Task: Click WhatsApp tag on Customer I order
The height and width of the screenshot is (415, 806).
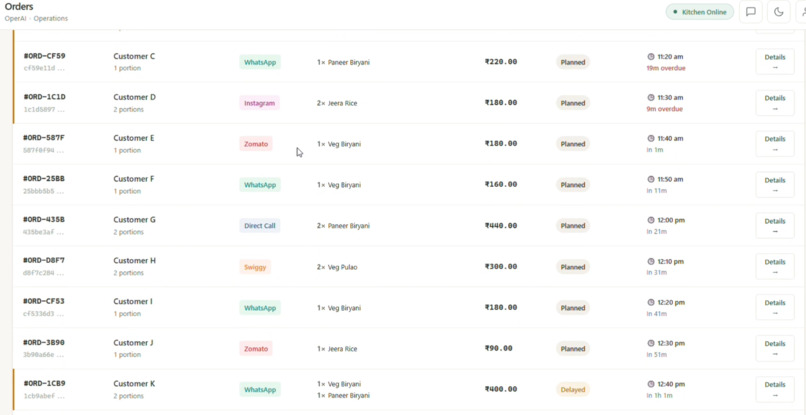Action: tap(260, 308)
